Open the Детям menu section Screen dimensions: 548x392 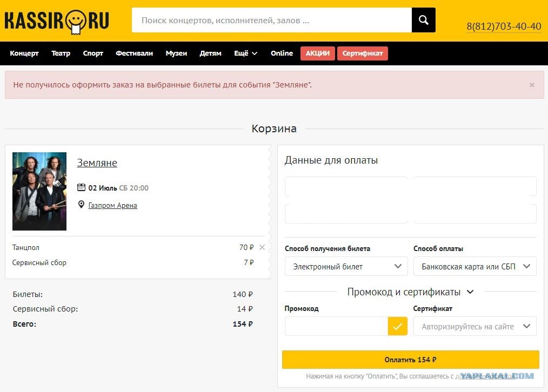pyautogui.click(x=210, y=53)
